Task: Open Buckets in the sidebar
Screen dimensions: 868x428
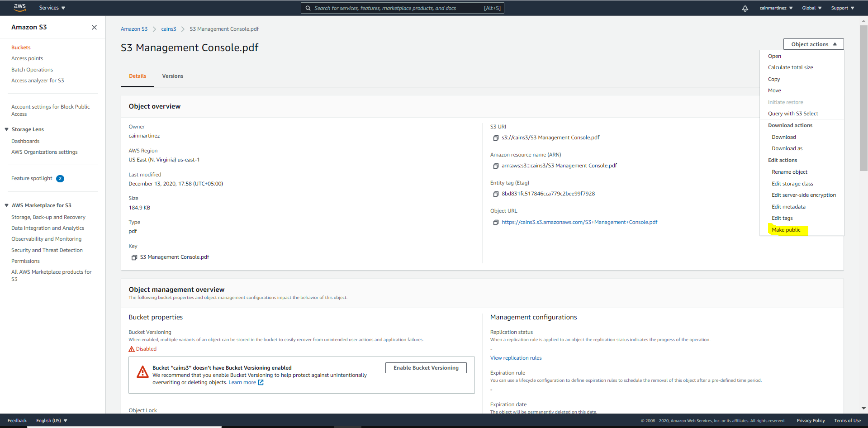Action: [x=21, y=48]
